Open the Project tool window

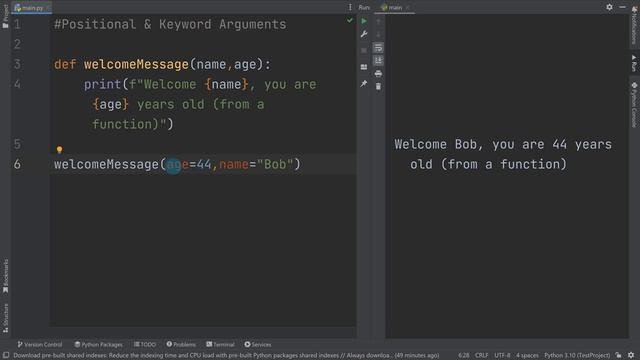[5, 16]
